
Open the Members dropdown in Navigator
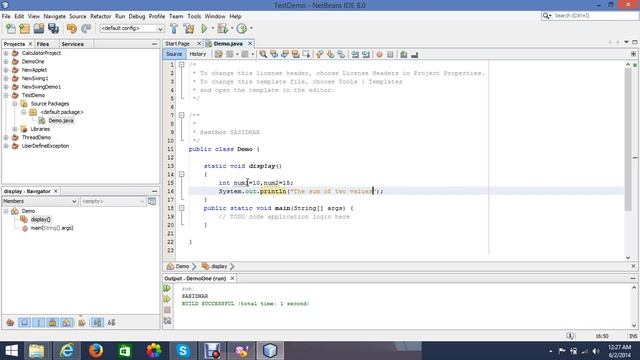tap(40, 201)
